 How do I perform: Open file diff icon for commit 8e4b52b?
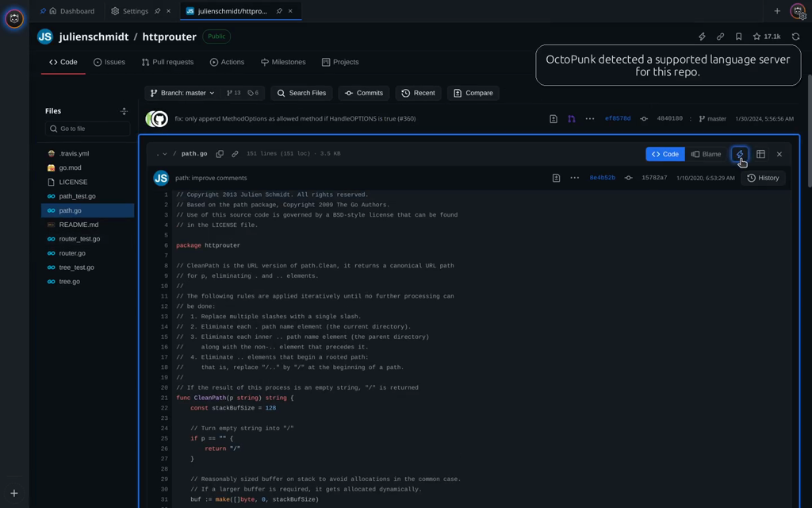(556, 178)
